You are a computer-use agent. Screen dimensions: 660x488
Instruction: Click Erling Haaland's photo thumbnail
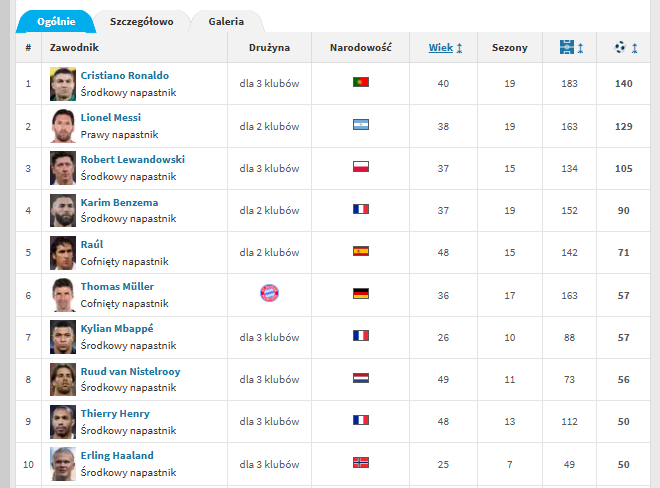(x=63, y=464)
